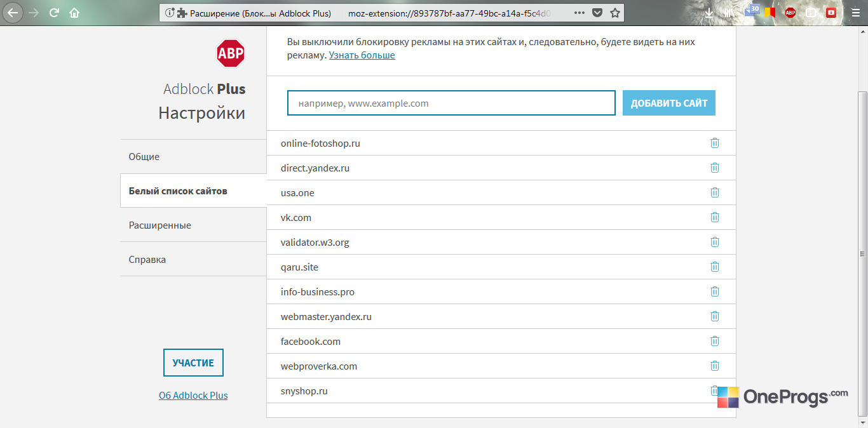Open the library icon in toolbar
This screenshot has height=428, width=868.
pos(729,12)
